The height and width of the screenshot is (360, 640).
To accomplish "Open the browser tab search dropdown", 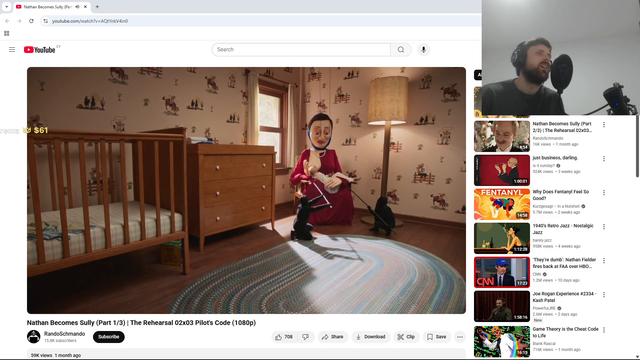I will [6, 7].
